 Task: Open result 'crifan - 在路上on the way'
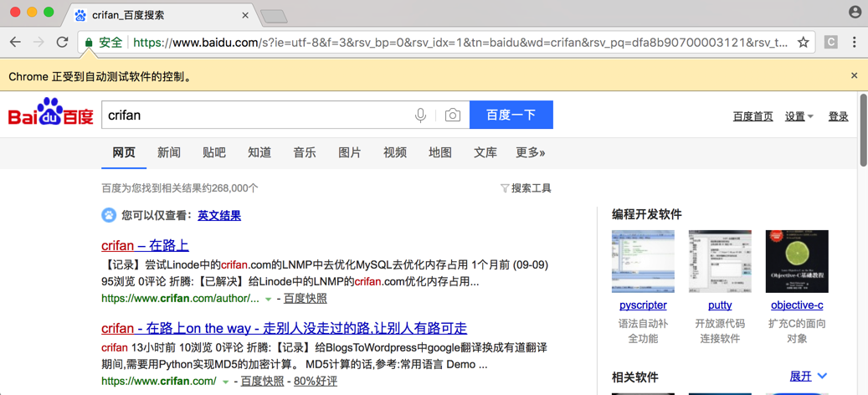[284, 329]
